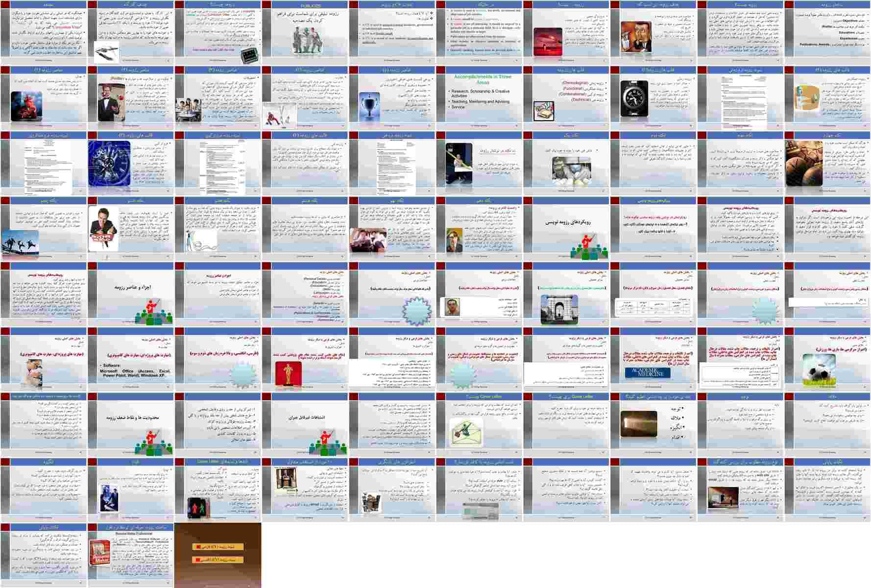Choose the slide with 'Software: Microsoft Office' text
The image size is (871, 588).
click(130, 359)
